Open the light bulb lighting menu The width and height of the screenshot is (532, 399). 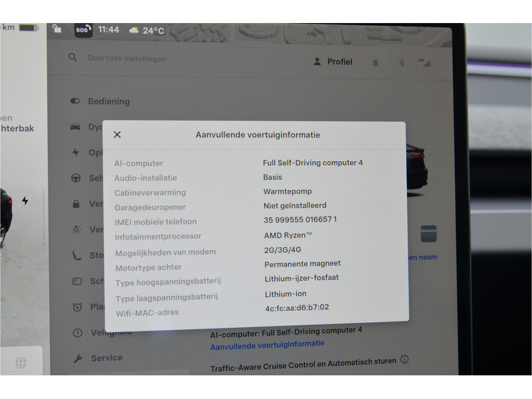coord(76,230)
